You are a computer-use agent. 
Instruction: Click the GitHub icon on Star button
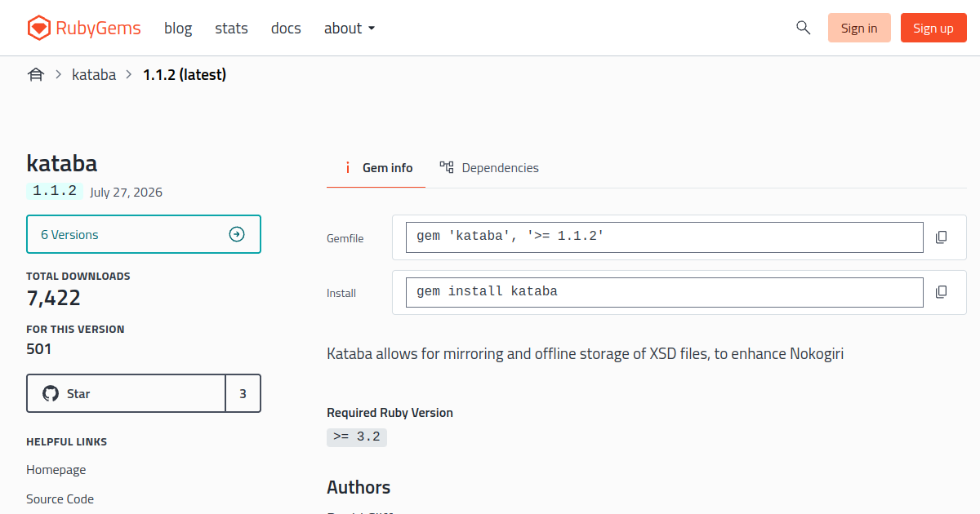pyautogui.click(x=51, y=394)
